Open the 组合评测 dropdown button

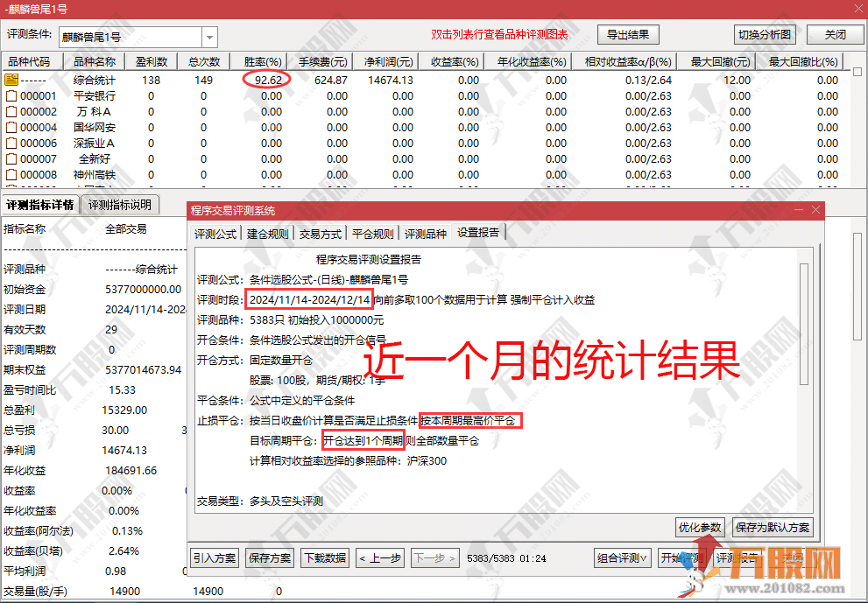coord(622,557)
